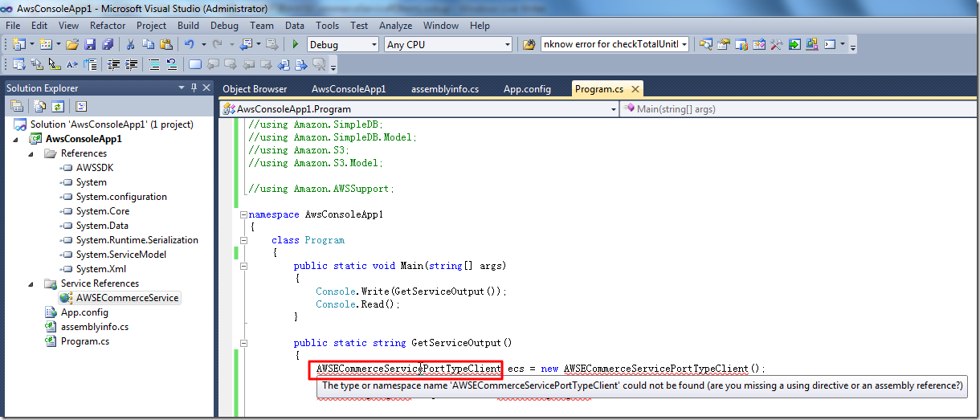Click the Redo arrow icon
980x420 pixels.
(x=217, y=44)
